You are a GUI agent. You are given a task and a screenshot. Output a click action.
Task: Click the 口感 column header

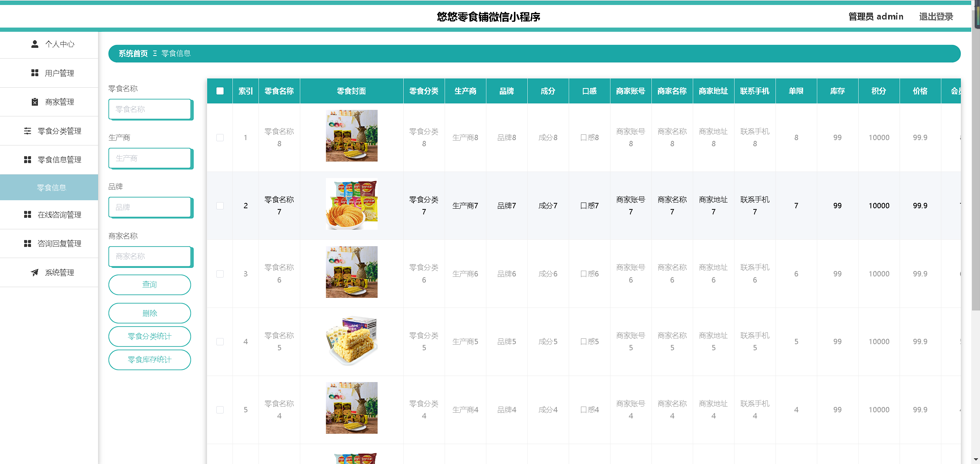click(589, 91)
